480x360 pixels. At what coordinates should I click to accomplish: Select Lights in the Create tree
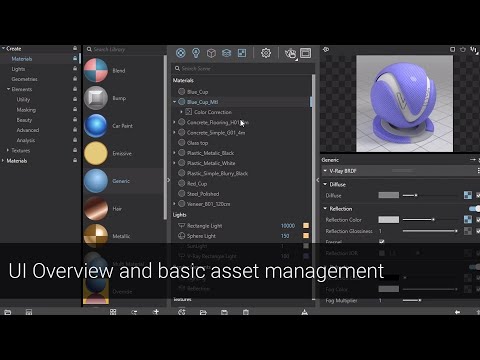18,69
